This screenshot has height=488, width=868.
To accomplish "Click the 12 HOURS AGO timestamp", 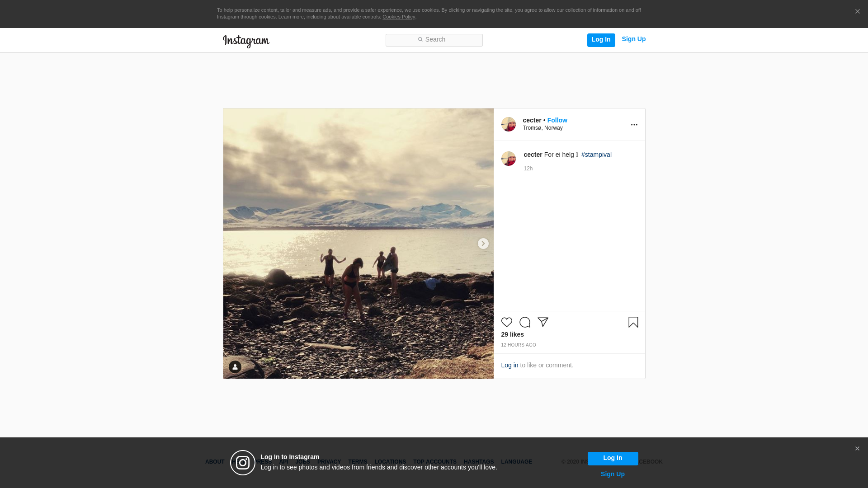I will tap(519, 345).
